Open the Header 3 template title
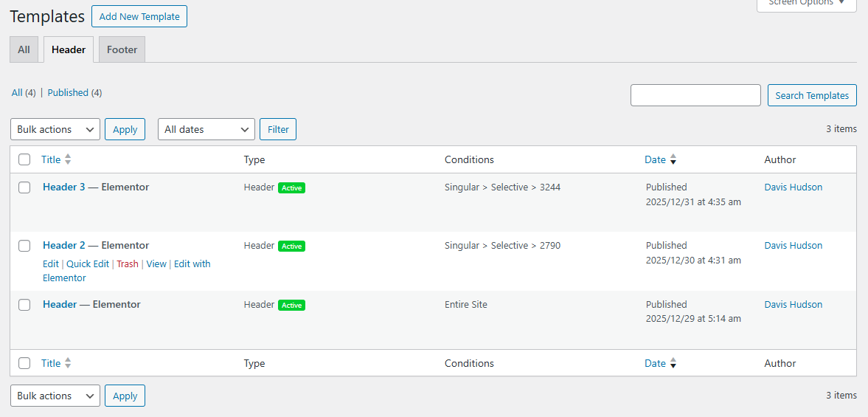The height and width of the screenshot is (417, 868). (x=64, y=187)
